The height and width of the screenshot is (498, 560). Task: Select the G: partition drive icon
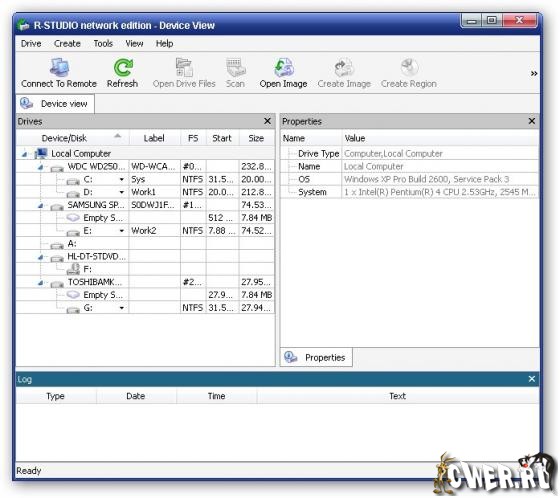(73, 309)
